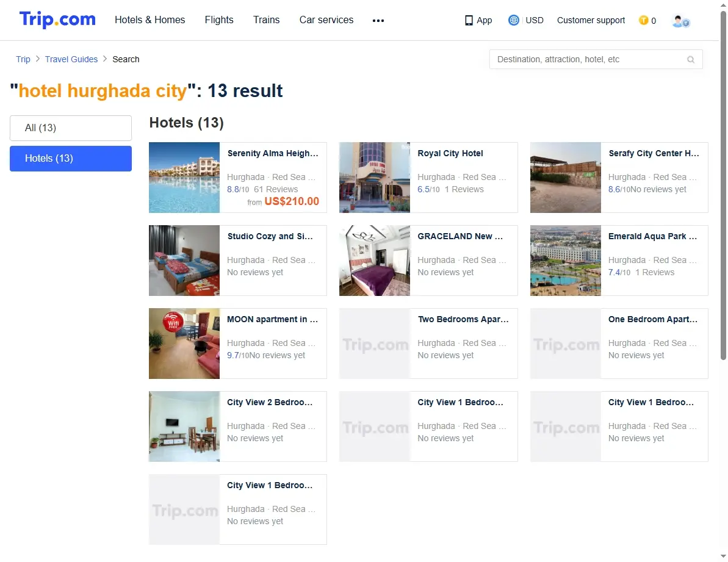The width and height of the screenshot is (728, 562).
Task: Select the All (13) filter tab
Action: coord(71,128)
